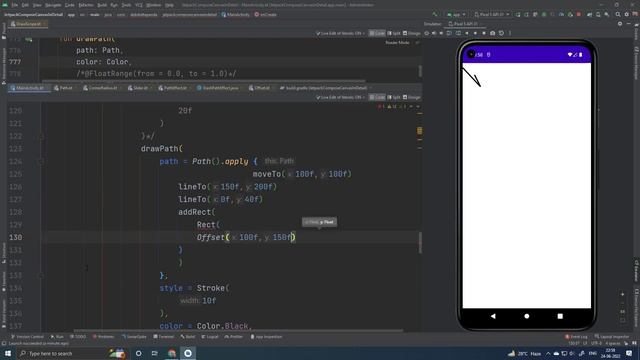Open the Build menu
Image resolution: width=640 pixels, height=360 pixels.
click(x=102, y=5)
